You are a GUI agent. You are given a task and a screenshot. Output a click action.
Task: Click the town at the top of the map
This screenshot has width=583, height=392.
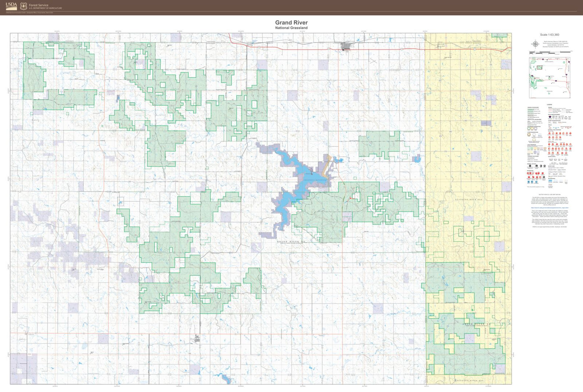345,46
